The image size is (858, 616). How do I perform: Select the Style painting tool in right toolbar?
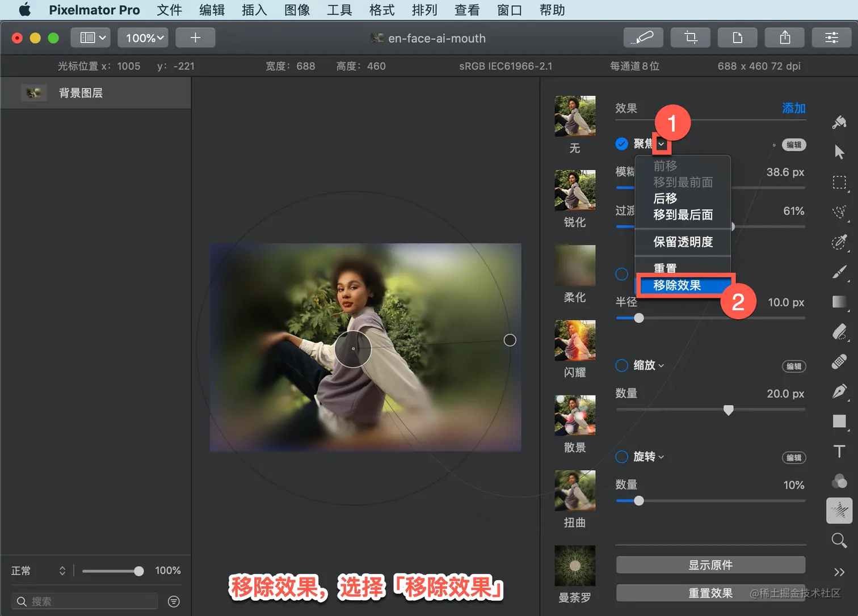point(839,122)
